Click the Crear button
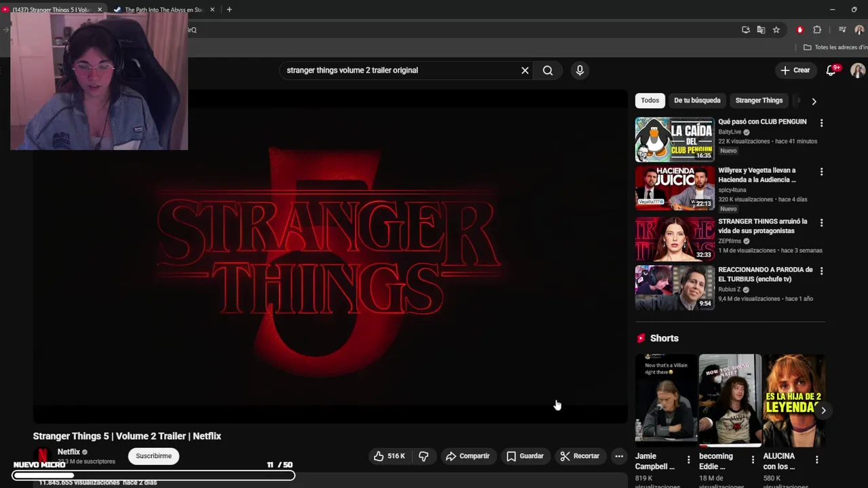Image resolution: width=868 pixels, height=488 pixels. coord(795,70)
